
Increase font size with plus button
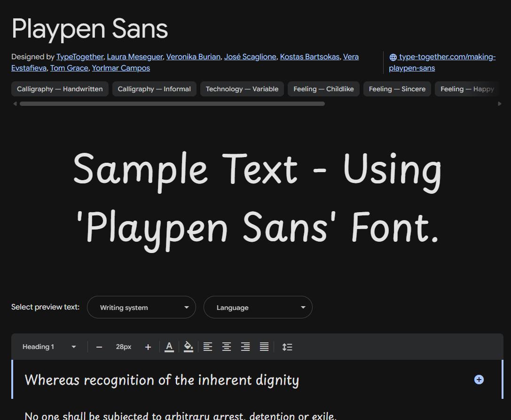click(148, 347)
